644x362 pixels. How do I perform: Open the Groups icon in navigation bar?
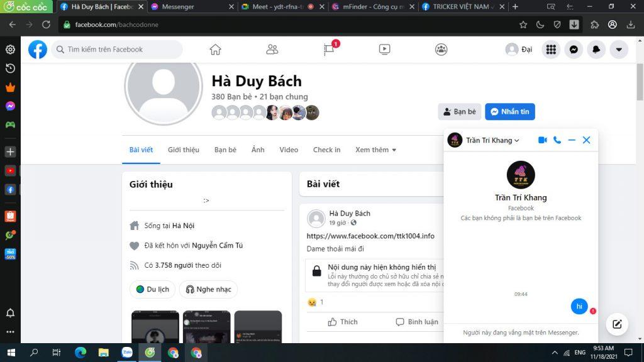pos(441,50)
